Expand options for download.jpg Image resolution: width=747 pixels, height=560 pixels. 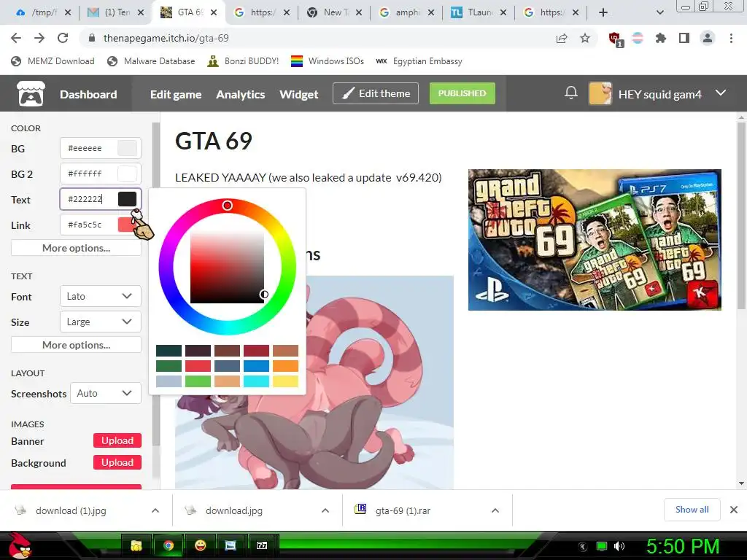(x=325, y=510)
